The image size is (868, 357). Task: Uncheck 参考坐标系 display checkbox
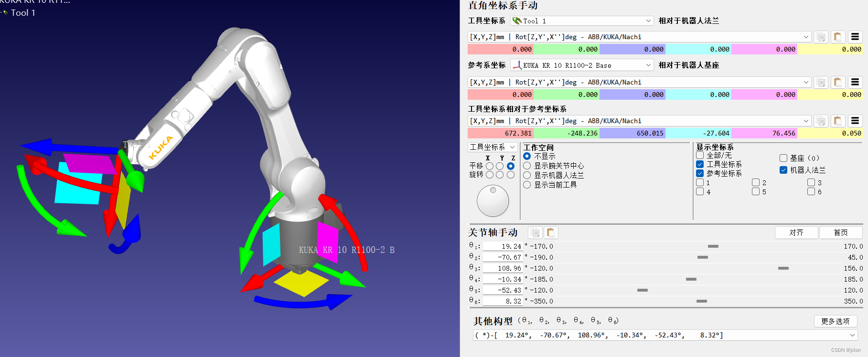[700, 173]
